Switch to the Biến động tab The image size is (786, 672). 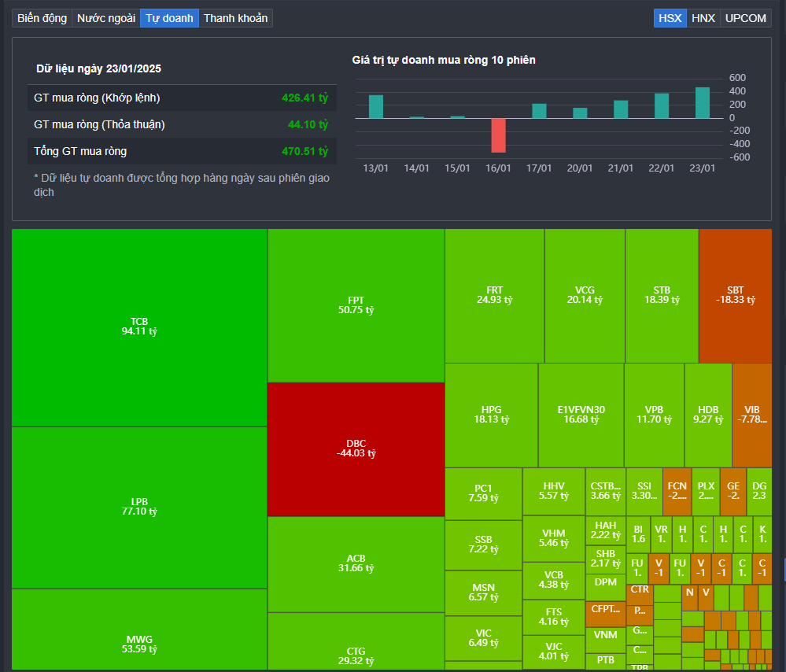point(42,19)
